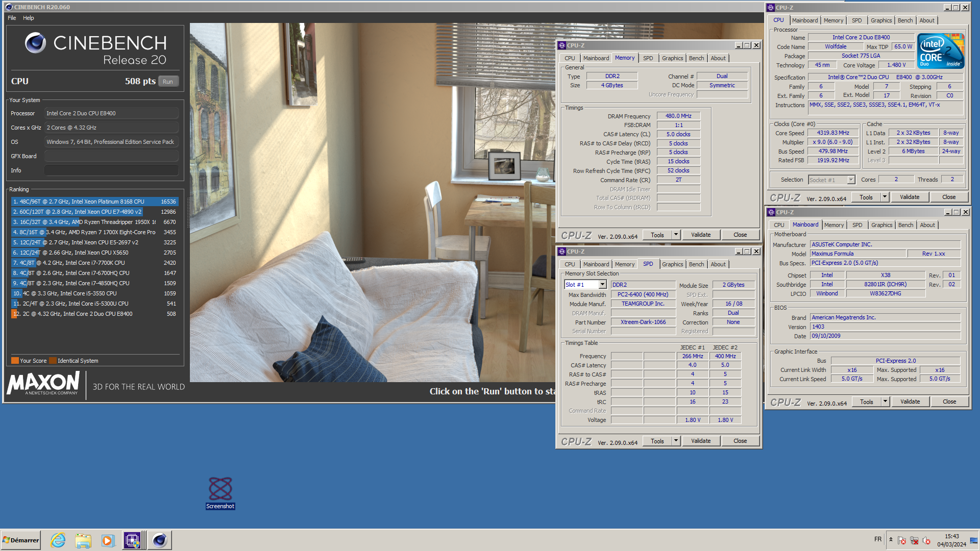Click the taskbar clock showing 15:43
980x551 pixels.
point(952,540)
